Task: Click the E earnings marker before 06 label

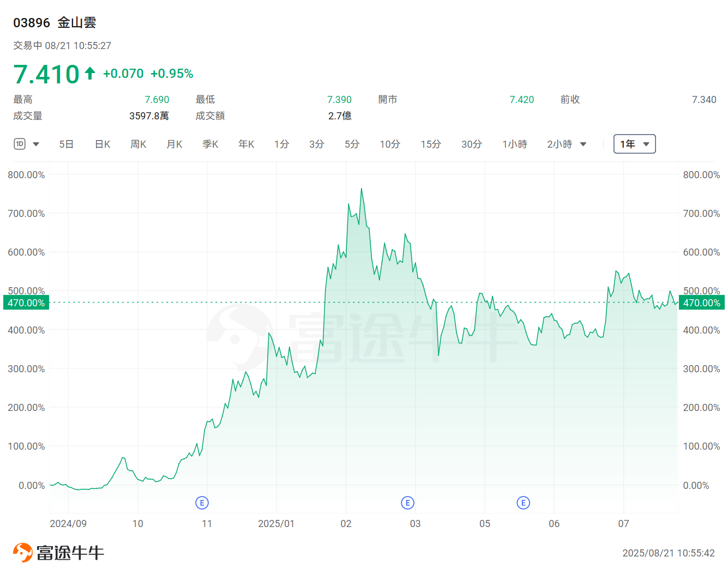Action: click(524, 503)
